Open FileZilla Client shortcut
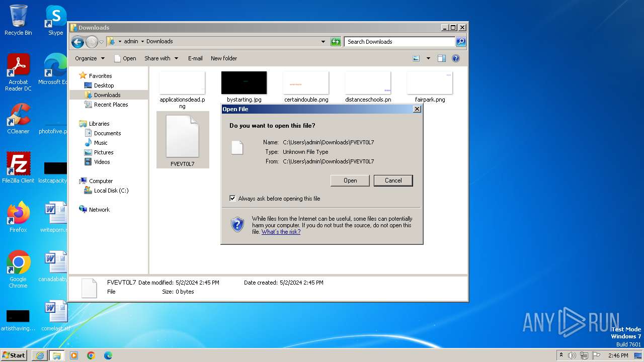 coord(18,168)
